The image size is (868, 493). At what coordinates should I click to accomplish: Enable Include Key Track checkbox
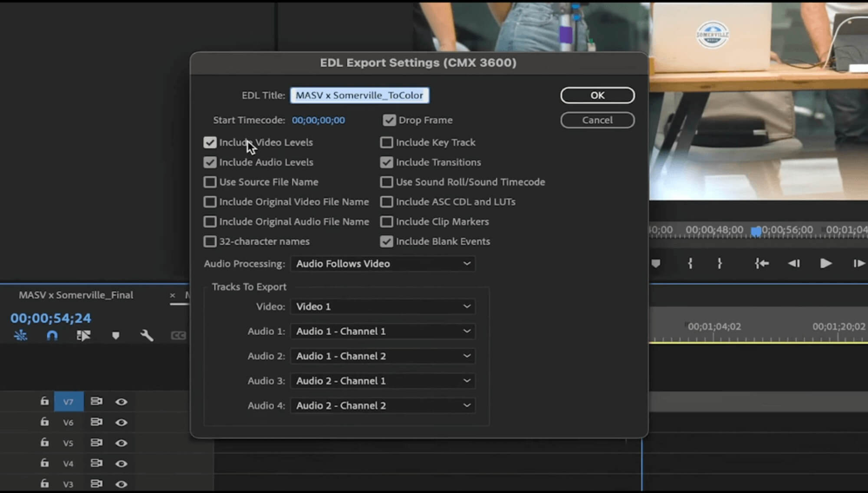[x=386, y=142]
